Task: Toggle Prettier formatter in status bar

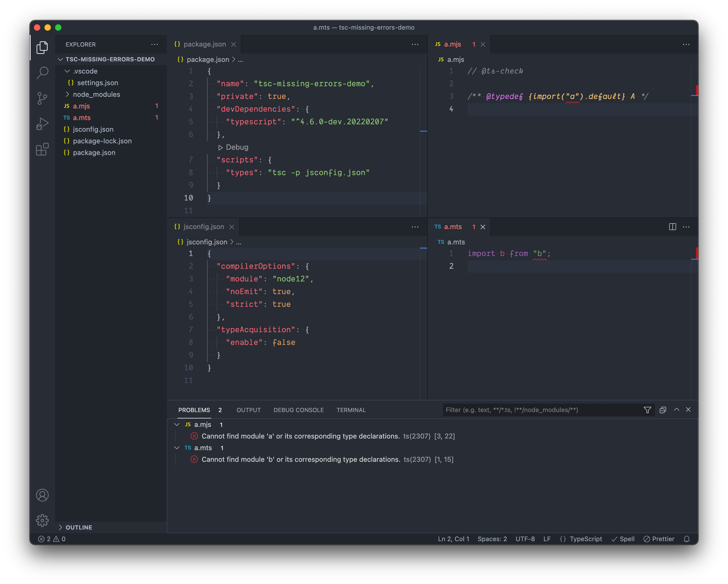Action: coord(659,539)
